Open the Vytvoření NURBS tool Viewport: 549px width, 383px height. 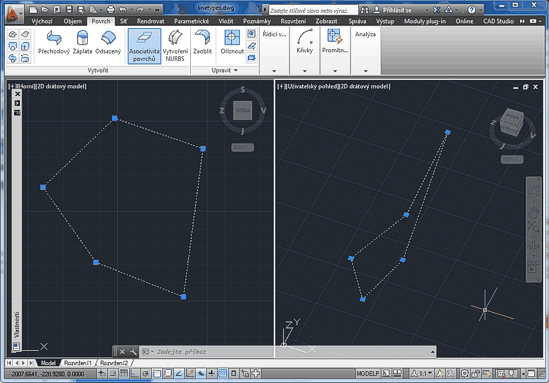point(175,46)
